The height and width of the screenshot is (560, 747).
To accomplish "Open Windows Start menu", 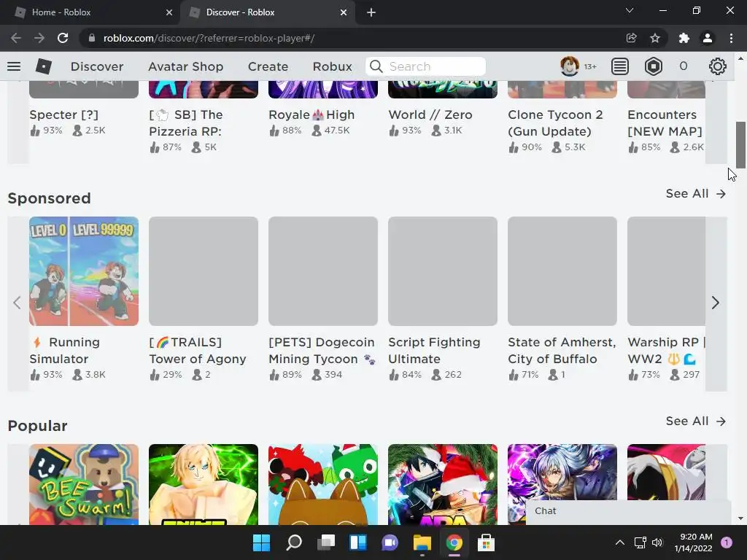I will [261, 542].
